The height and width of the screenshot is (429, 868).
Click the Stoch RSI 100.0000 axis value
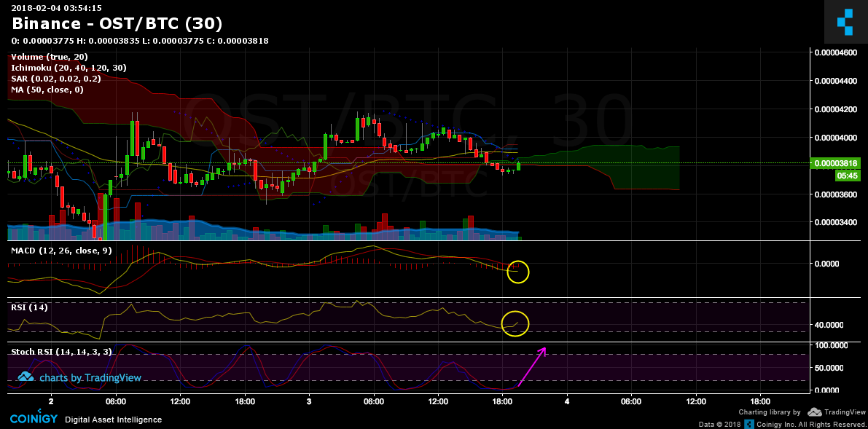832,345
